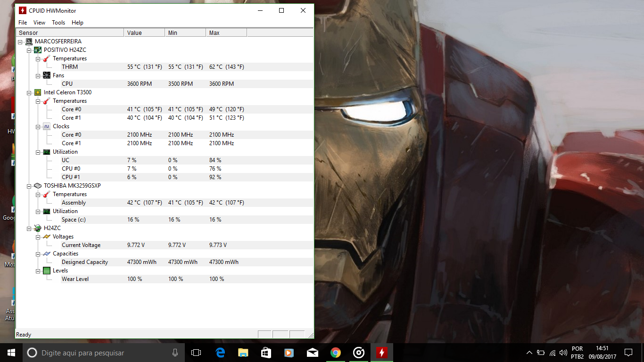The height and width of the screenshot is (362, 644).
Task: Click the graph icon beside Capacities
Action: click(x=46, y=254)
